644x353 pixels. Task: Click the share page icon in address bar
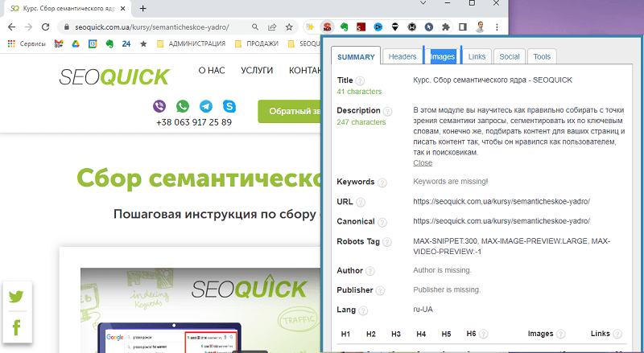(272, 27)
